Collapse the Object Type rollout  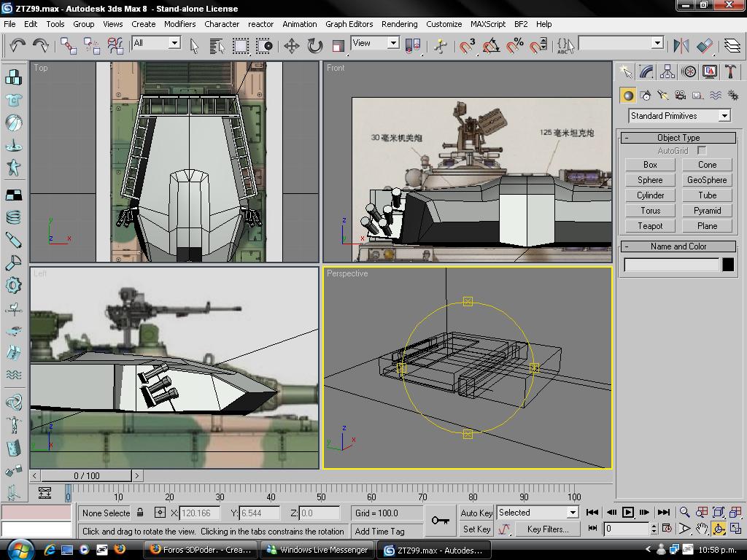click(678, 138)
